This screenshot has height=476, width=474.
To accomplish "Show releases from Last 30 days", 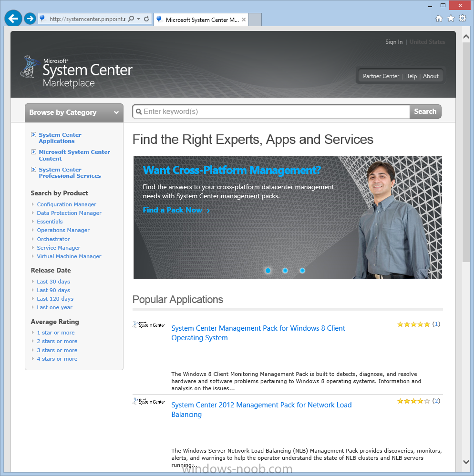I will (x=53, y=282).
